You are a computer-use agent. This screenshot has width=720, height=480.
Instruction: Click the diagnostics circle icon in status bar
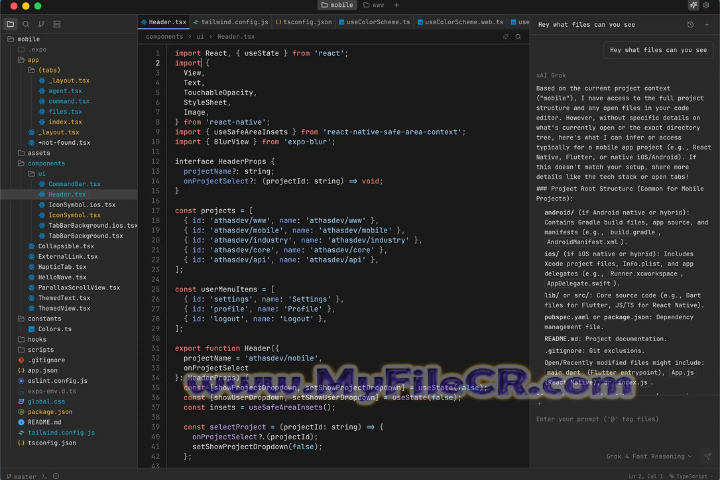[56, 476]
